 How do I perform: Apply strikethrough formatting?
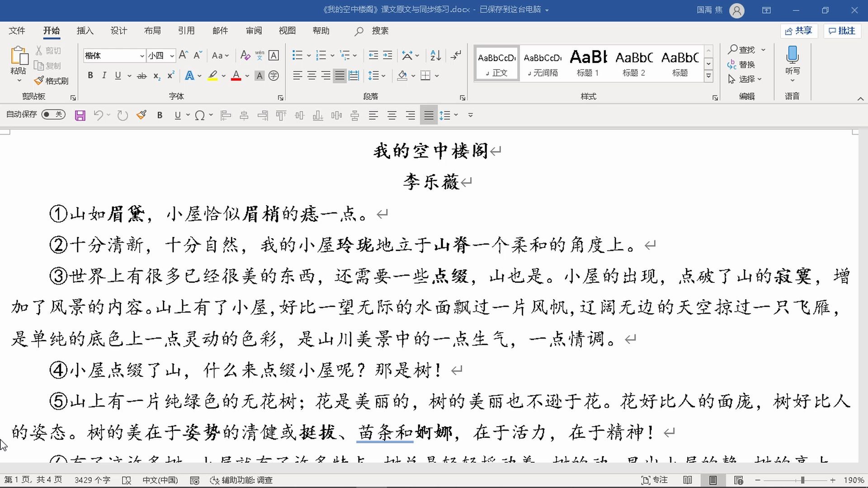[x=142, y=75]
